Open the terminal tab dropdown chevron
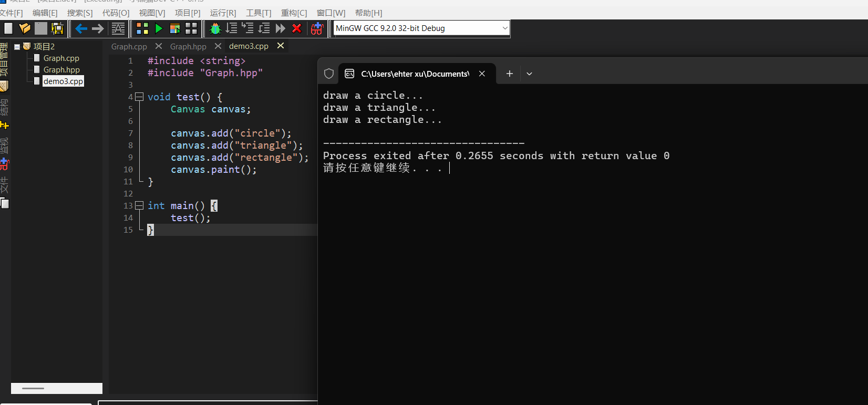 point(529,74)
